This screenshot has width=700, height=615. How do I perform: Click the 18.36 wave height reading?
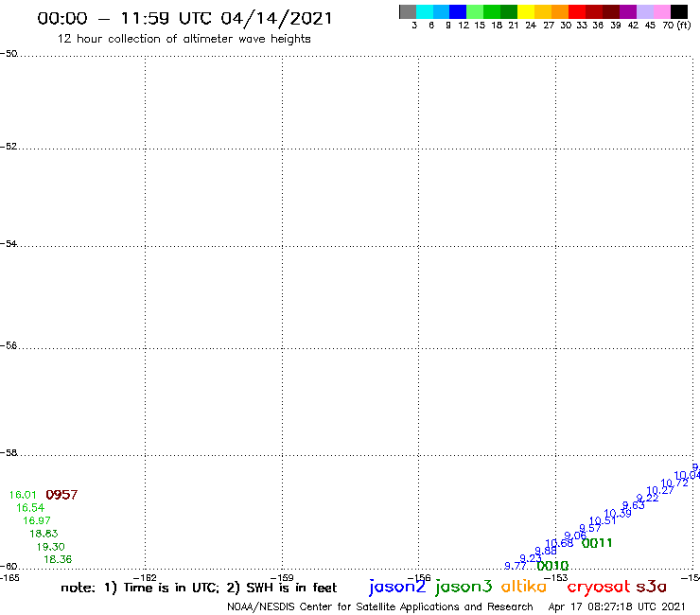coord(58,559)
